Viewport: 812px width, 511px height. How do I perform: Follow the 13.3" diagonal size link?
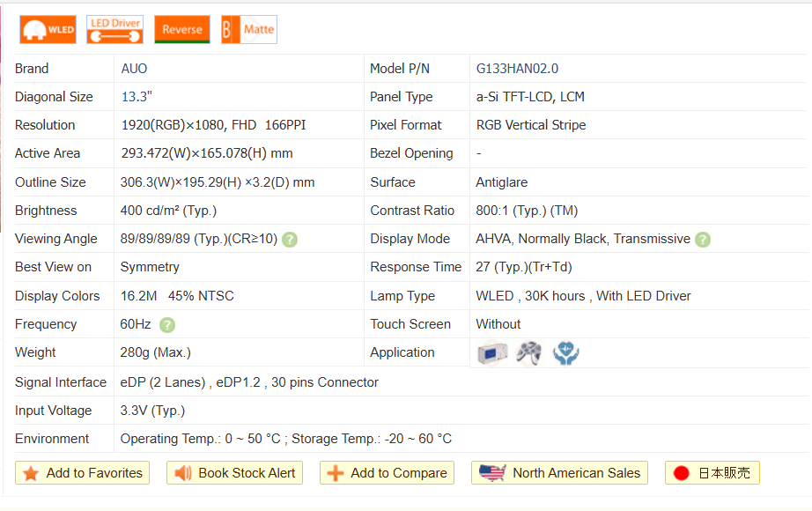(137, 97)
